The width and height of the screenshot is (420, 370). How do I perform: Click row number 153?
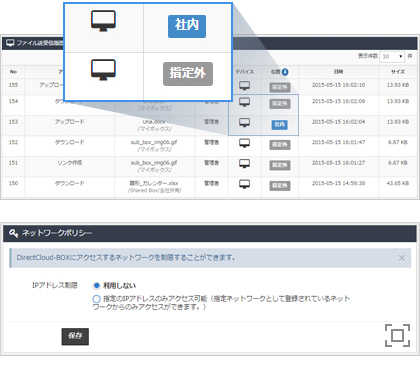point(13,122)
